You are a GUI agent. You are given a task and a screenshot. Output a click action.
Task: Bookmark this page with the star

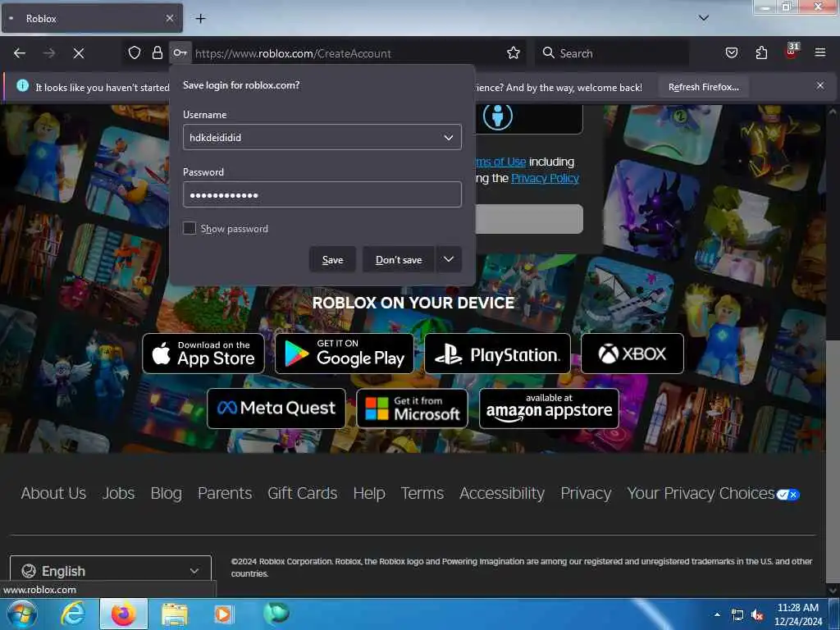point(514,53)
